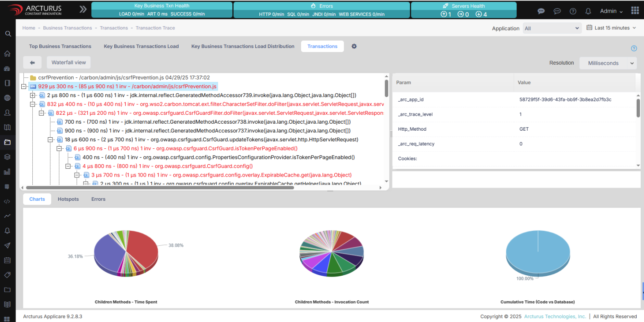The height and width of the screenshot is (322, 644).
Task: Open the Resolution Milliseconds dropdown
Action: pos(608,63)
